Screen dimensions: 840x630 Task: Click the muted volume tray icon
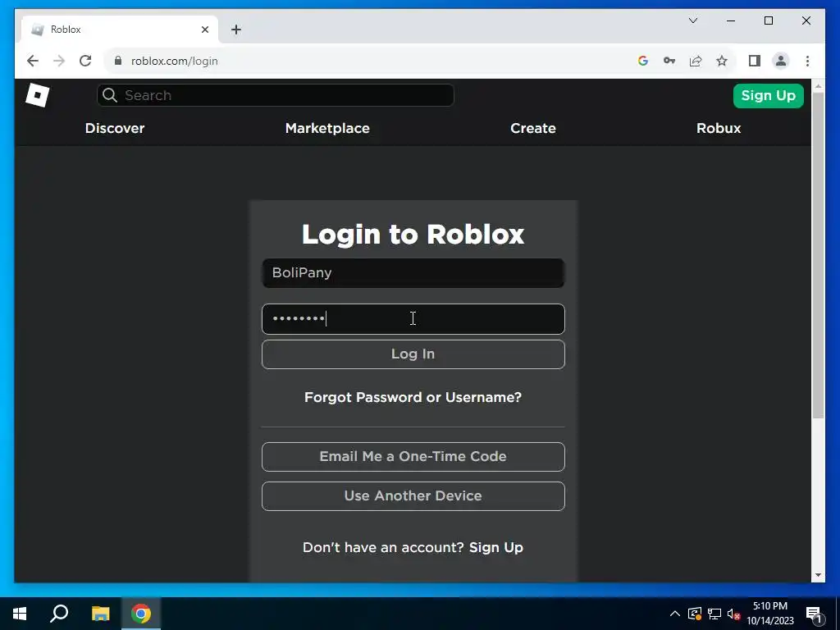(734, 614)
